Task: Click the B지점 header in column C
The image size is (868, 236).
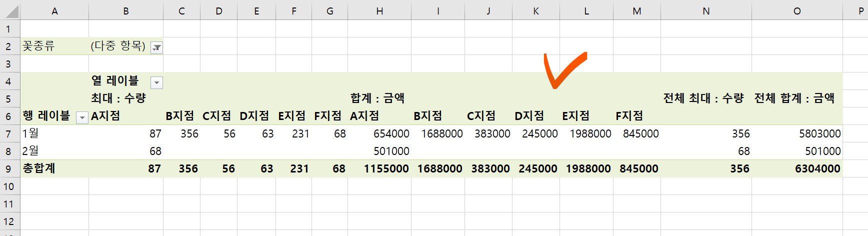Action: pyautogui.click(x=180, y=116)
